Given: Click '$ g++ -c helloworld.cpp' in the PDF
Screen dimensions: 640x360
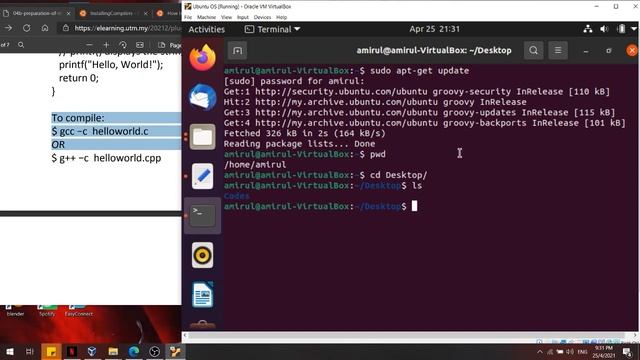Looking at the screenshot, I should [x=106, y=158].
